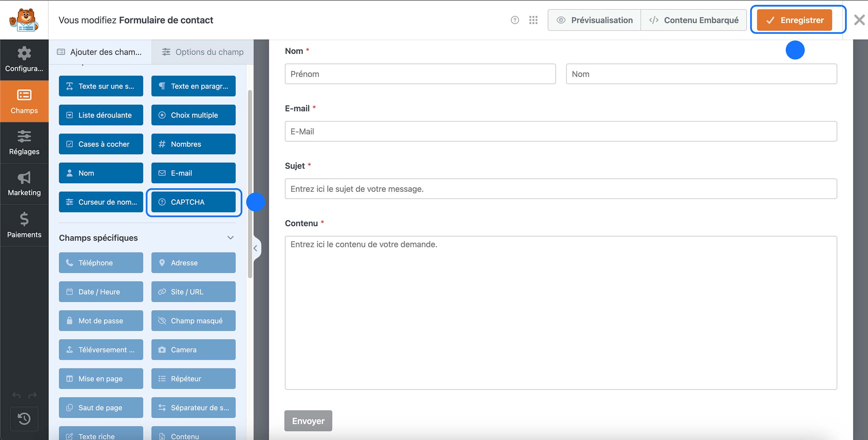
Task: Select the Champs sidebar icon
Action: point(24,102)
